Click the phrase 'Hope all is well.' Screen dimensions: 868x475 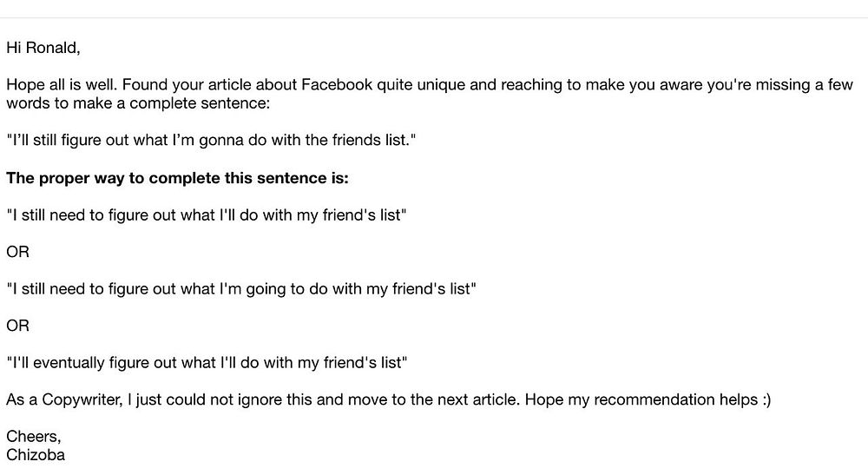coord(62,85)
